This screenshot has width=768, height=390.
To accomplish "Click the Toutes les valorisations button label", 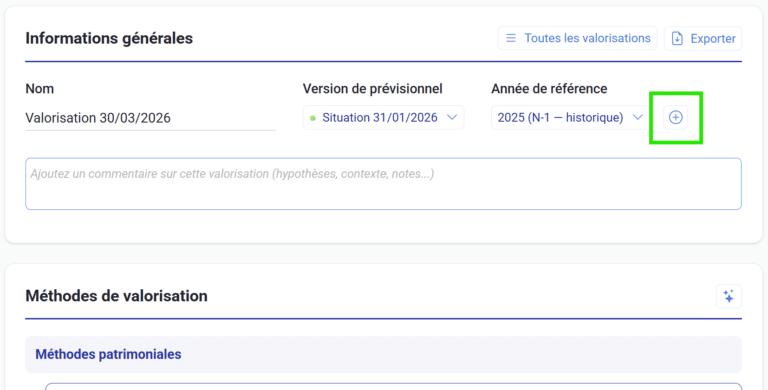I will tap(587, 38).
